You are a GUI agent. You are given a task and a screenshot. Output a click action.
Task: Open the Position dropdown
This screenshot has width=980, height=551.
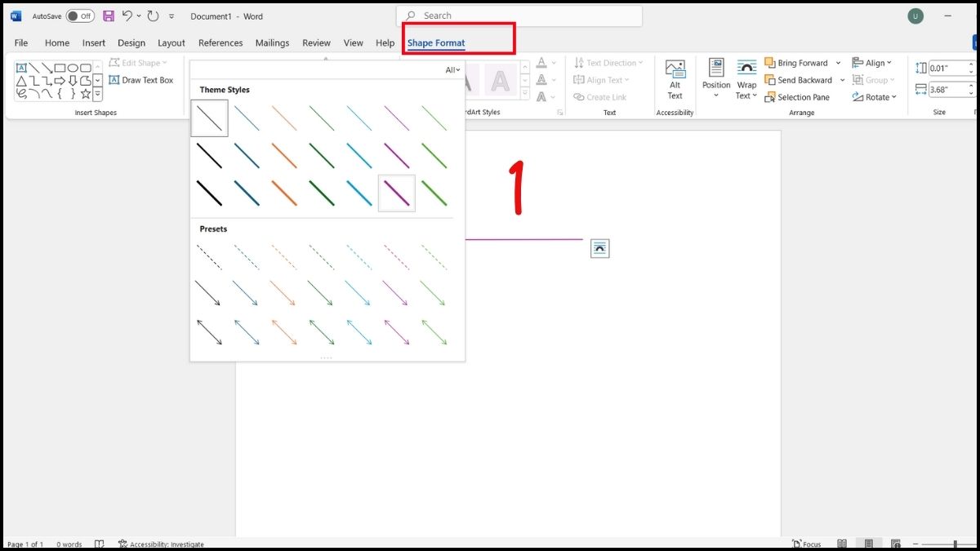716,79
